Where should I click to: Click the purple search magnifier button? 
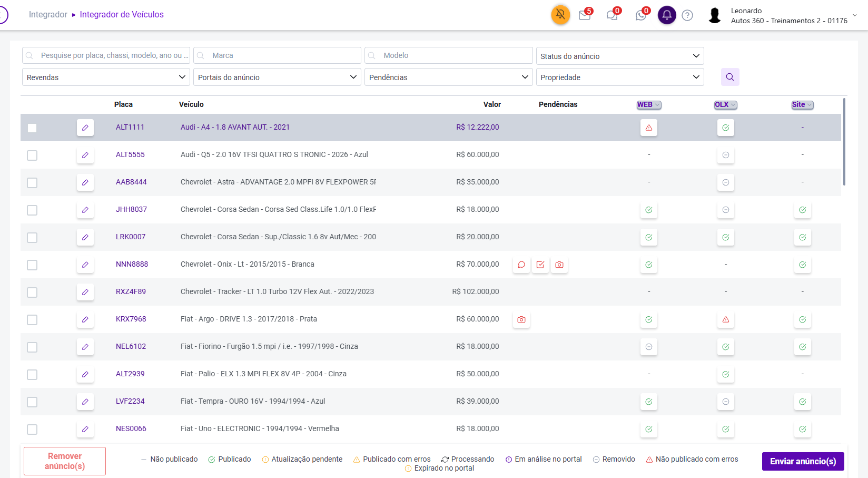pos(730,77)
